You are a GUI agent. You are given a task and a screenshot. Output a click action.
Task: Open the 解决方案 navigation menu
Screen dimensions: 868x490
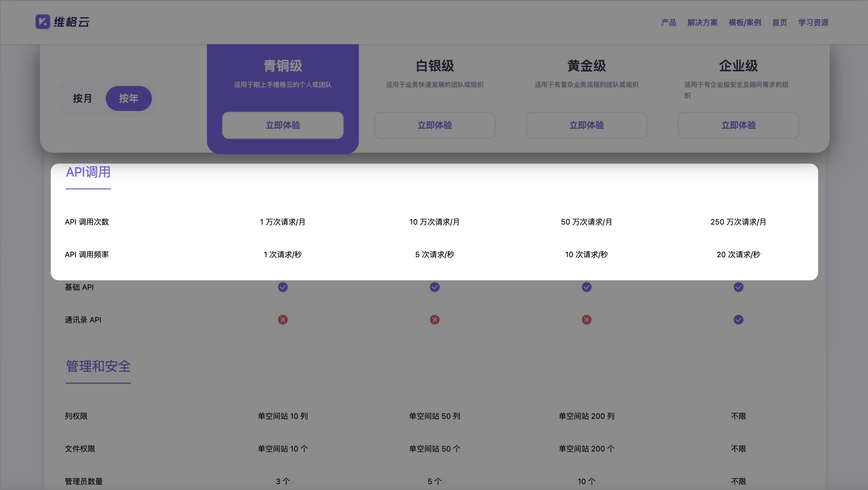tap(702, 22)
